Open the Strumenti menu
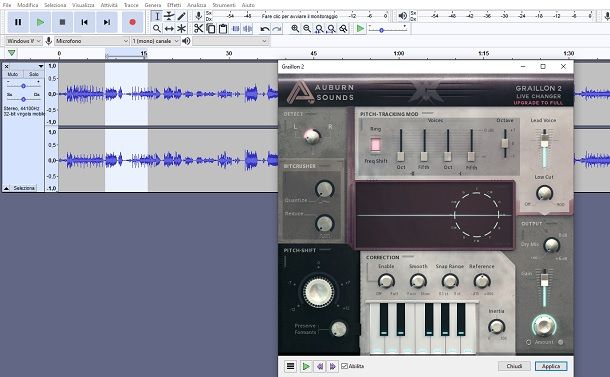 coord(224,5)
